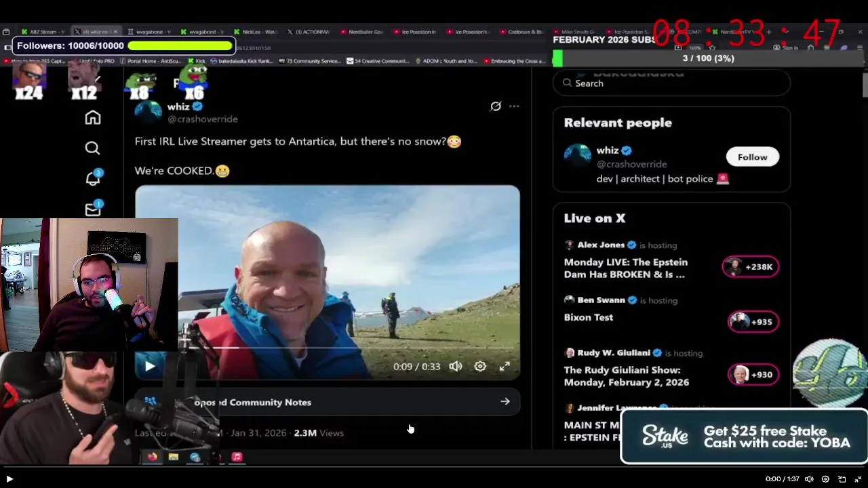Image resolution: width=868 pixels, height=488 pixels.
Task: Open the embedded tweet video's settings gear
Action: [x=480, y=366]
